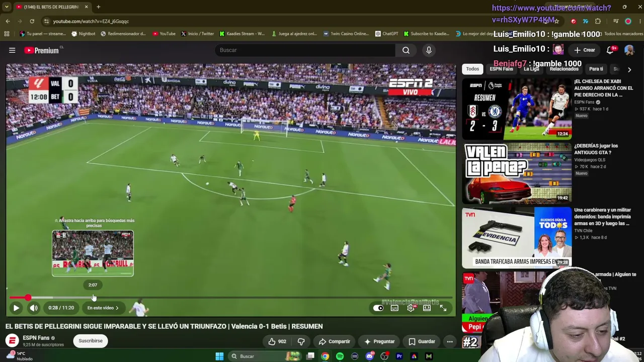Open '¿Deberías jugar los antiguos GTA?' title

[x=596, y=149]
